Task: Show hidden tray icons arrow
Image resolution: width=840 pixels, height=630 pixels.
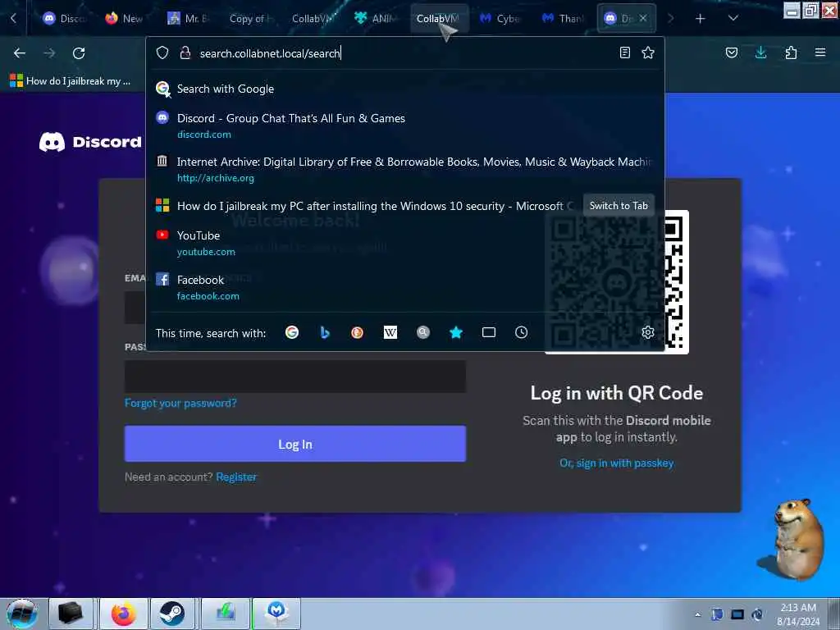Action: coord(697,614)
